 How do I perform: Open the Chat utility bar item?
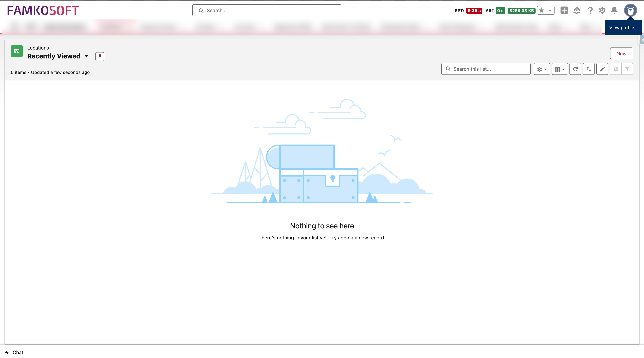coord(14,352)
